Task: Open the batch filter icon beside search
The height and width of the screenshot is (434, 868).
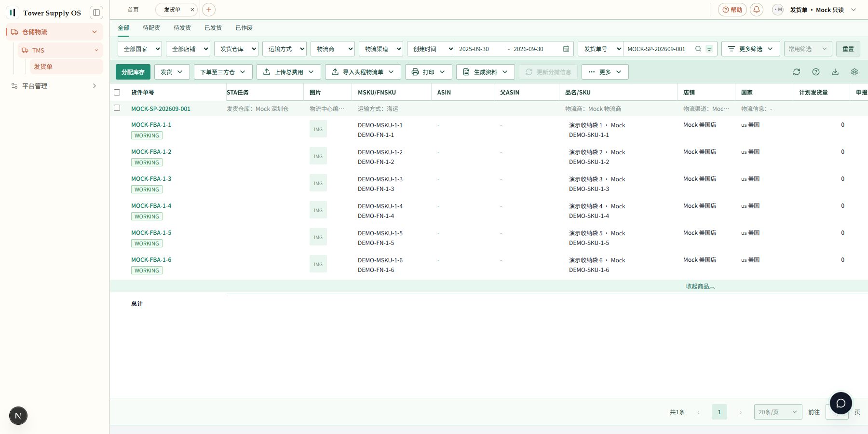Action: 709,49
